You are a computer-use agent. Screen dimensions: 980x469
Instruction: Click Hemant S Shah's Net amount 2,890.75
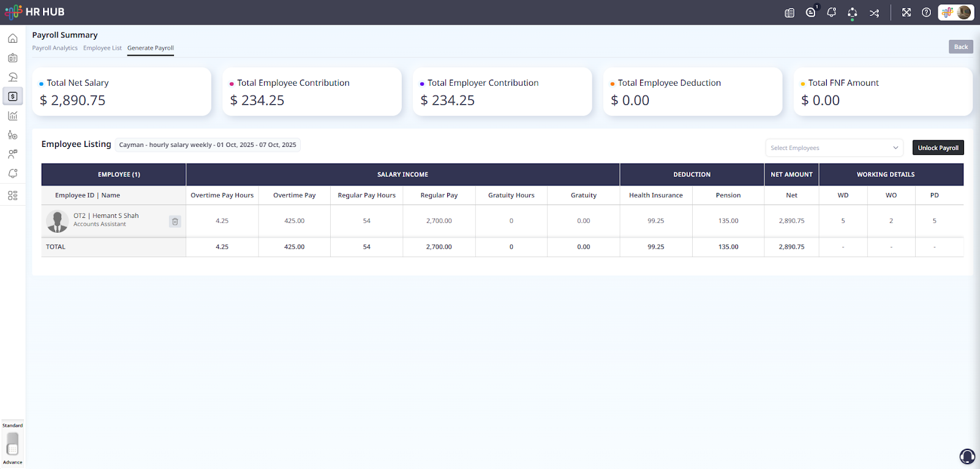pyautogui.click(x=792, y=221)
